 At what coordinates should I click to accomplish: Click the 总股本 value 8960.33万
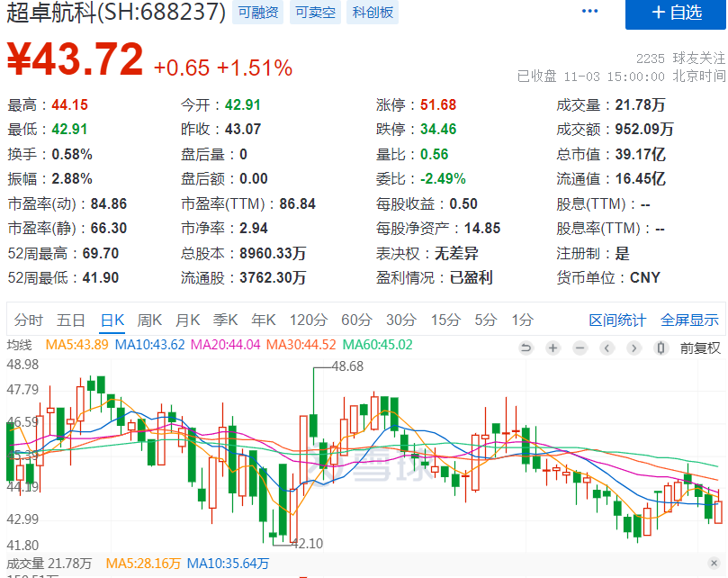273,253
